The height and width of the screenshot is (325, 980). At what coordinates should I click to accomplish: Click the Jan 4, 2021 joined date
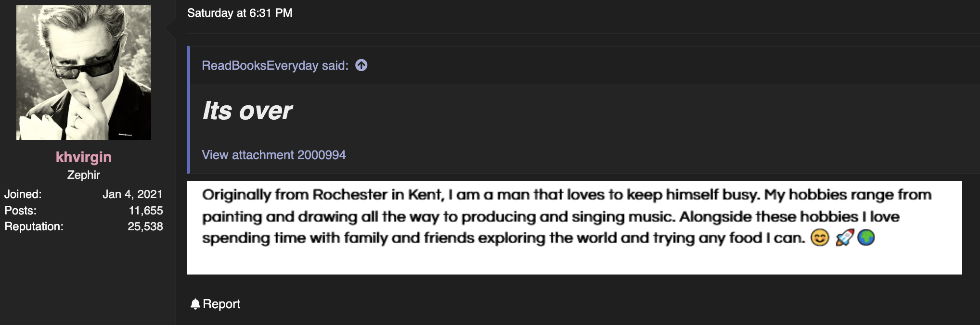[132, 194]
